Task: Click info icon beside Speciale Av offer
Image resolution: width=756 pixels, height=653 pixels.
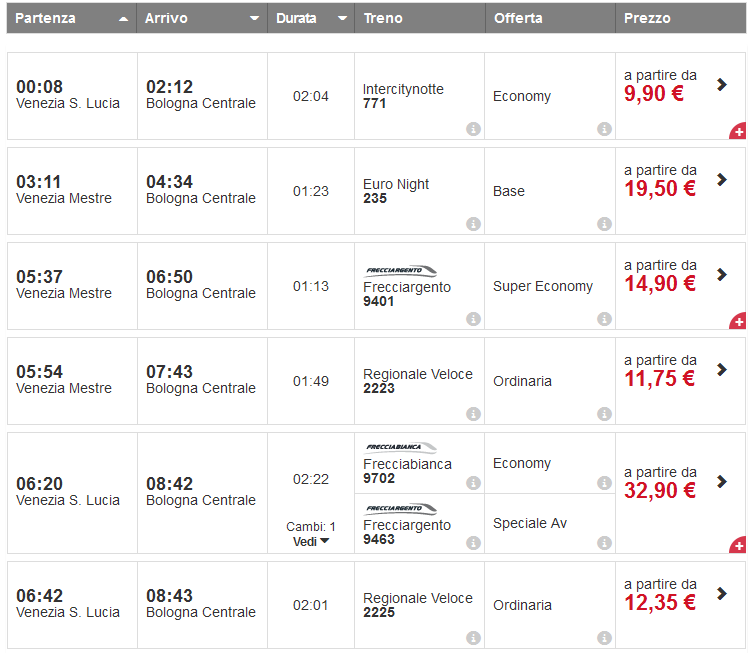Action: pyautogui.click(x=604, y=543)
